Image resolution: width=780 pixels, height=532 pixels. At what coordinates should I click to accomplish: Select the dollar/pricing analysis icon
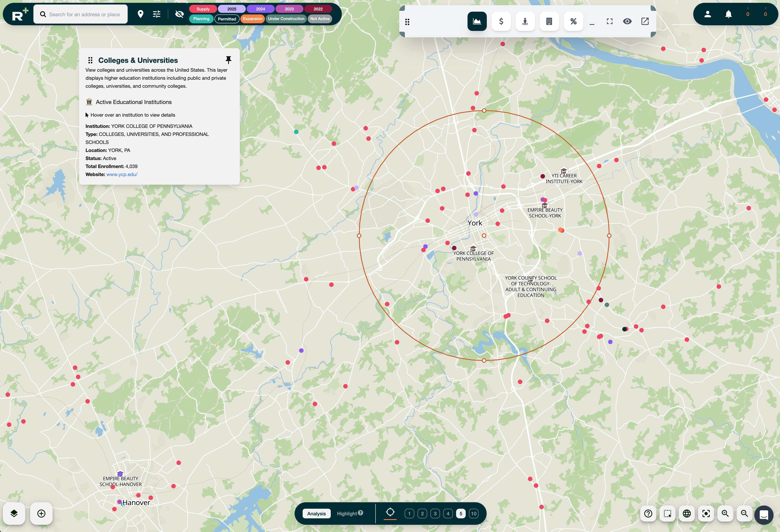501,21
